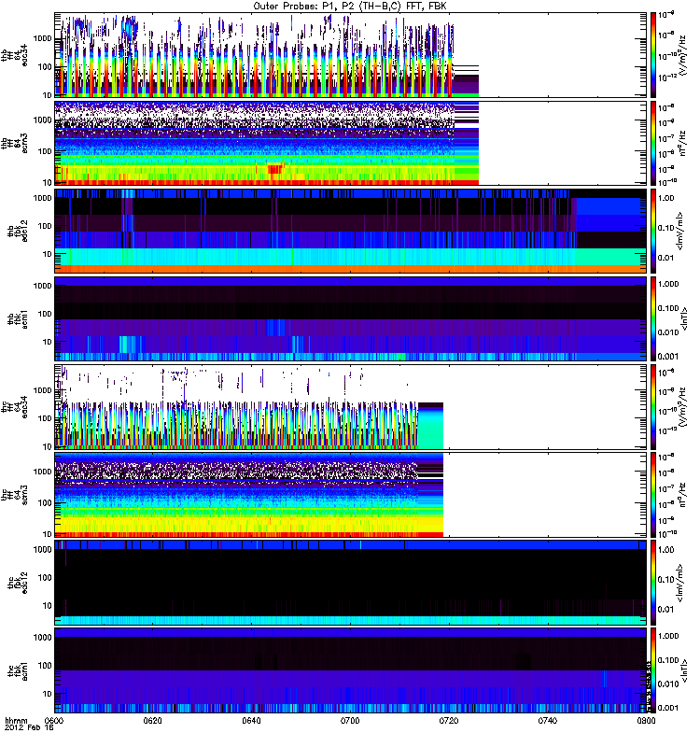This screenshot has width=700, height=747.
Task: Click the 'hhmm' axis label
Action: [x=16, y=720]
